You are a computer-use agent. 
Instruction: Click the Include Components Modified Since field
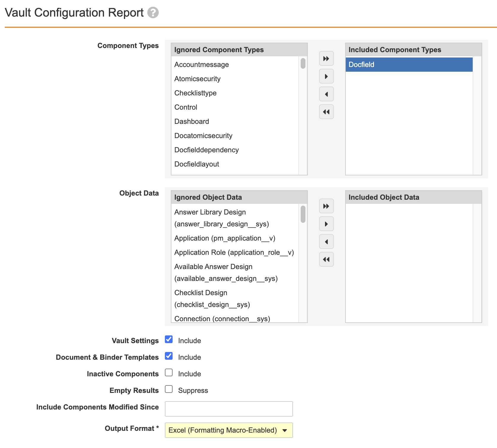(229, 409)
